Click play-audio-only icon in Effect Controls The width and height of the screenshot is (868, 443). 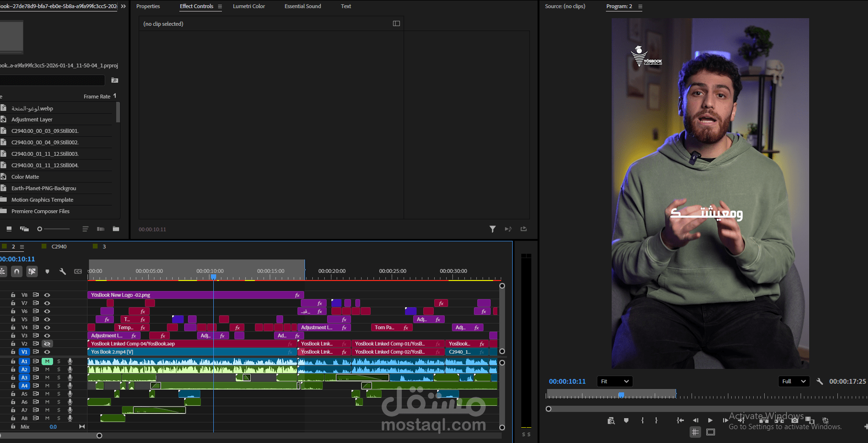point(508,229)
